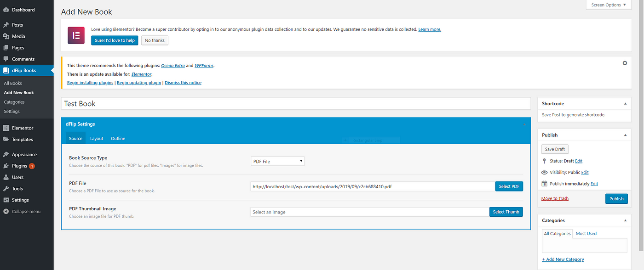Edit the Publish immediately schedule
This screenshot has width=644, height=270.
coord(594,184)
